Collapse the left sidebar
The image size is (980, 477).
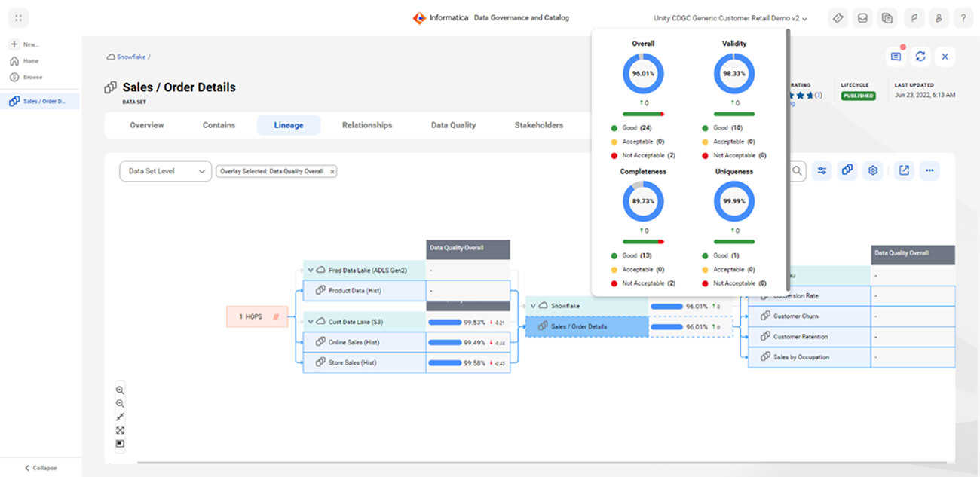[x=41, y=468]
